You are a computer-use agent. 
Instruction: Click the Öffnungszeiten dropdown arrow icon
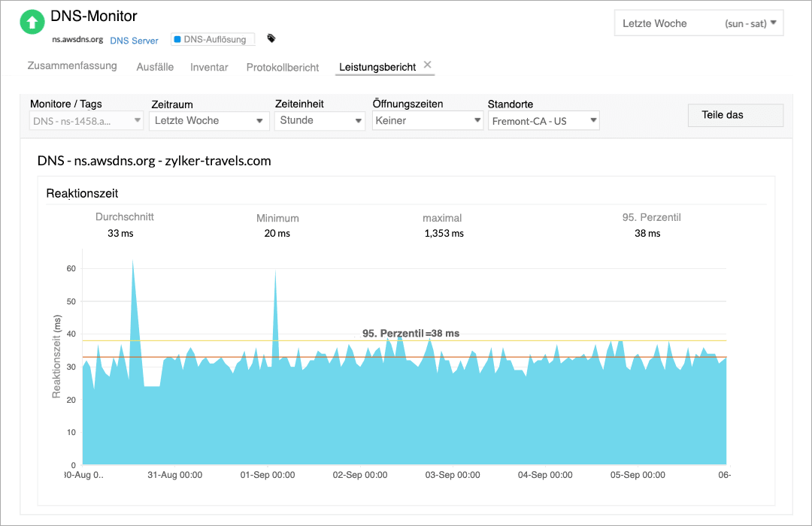coord(477,120)
